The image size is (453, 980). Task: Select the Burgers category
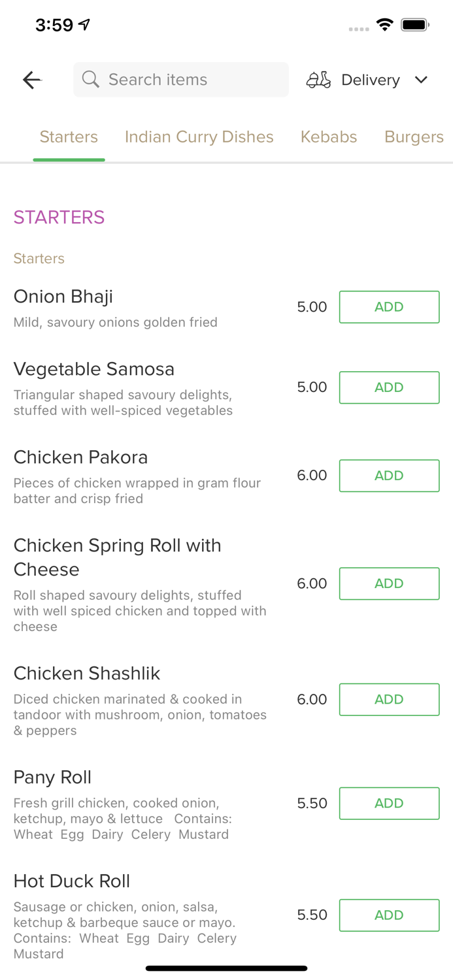[414, 137]
